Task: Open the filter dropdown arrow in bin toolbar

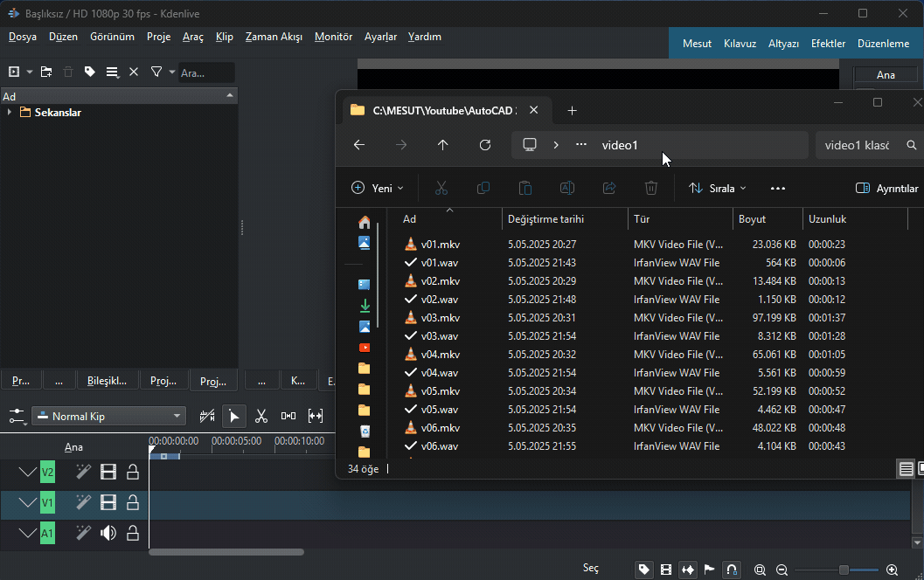Action: (172, 72)
